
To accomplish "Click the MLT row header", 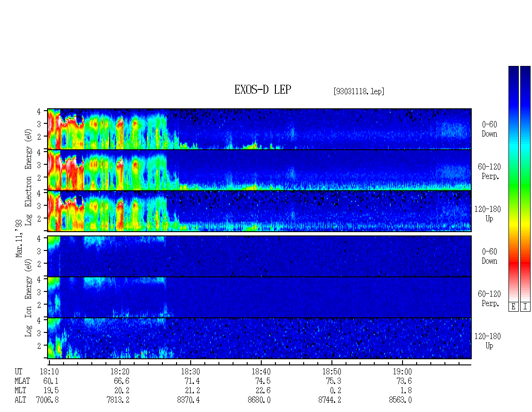I will 20,391.
